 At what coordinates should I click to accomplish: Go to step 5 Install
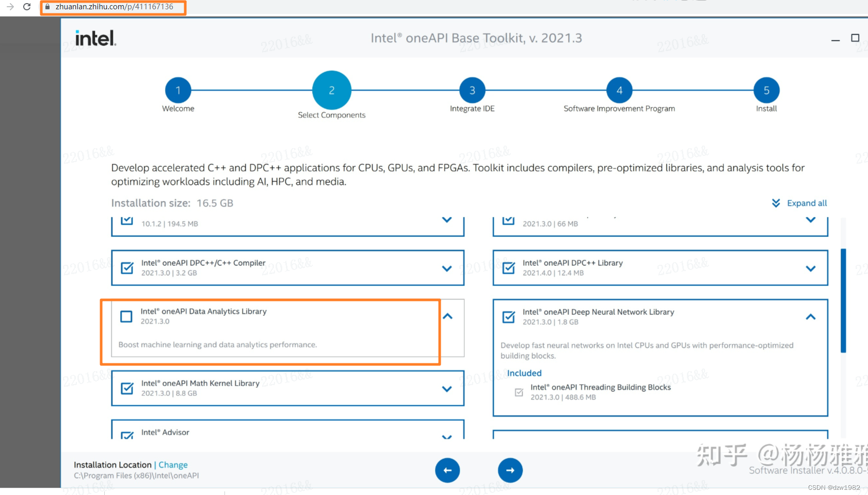tap(766, 90)
